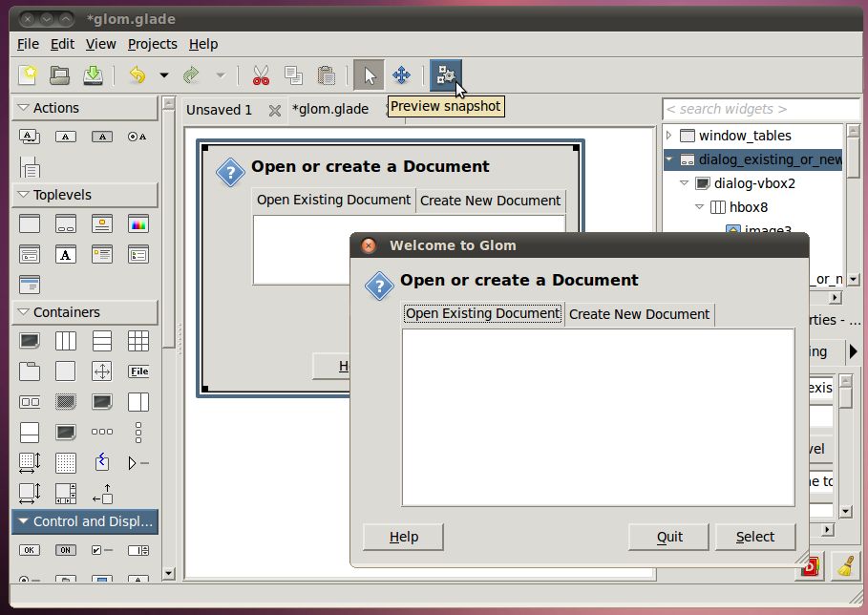Pick the ON Toggle Button widget icon
The width and height of the screenshot is (868, 615).
pos(65,550)
